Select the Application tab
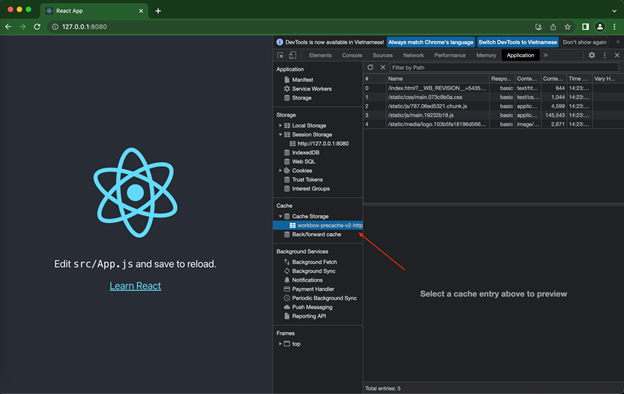Viewport: 624px width, 394px height. point(521,55)
